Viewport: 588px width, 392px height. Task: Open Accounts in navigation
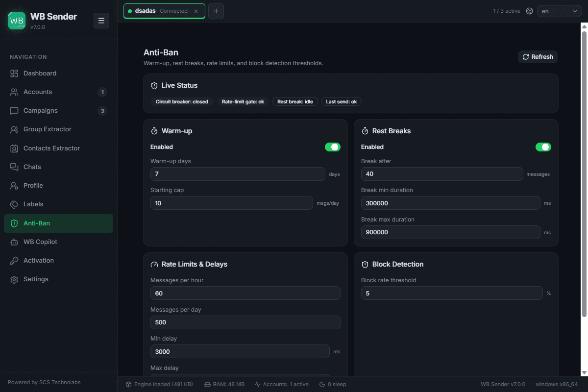(58, 92)
